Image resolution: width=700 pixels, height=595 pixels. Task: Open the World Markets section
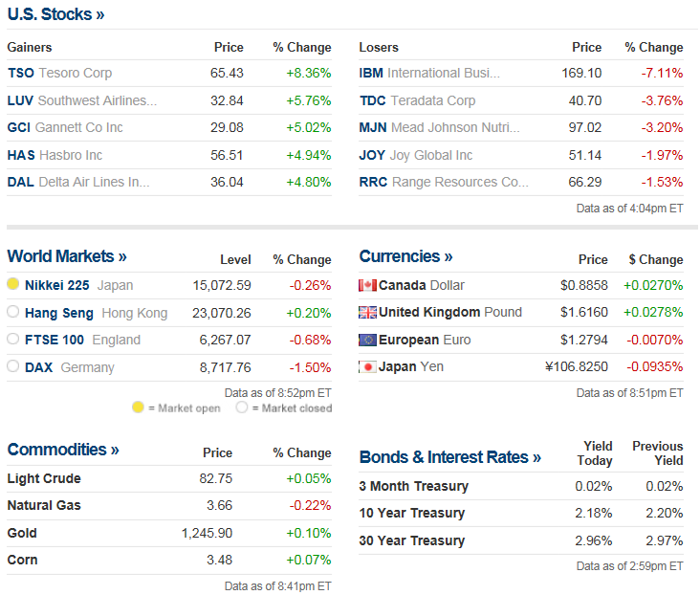[67, 256]
